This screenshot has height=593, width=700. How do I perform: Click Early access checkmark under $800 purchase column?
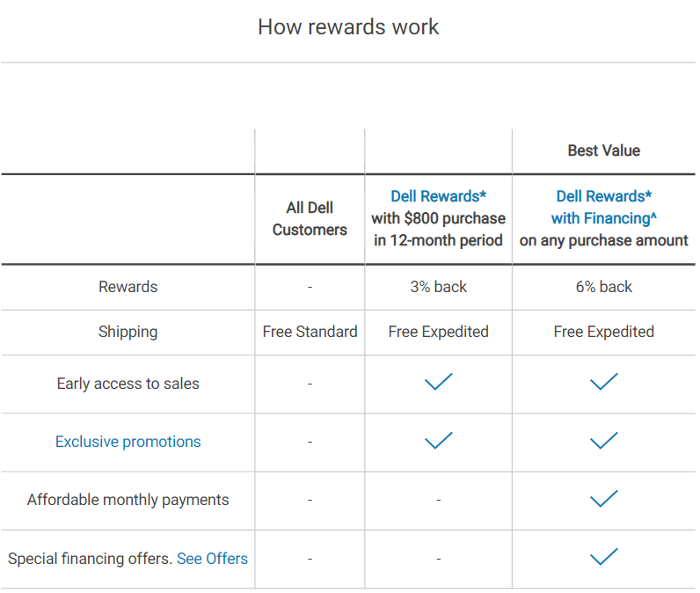coord(438,383)
